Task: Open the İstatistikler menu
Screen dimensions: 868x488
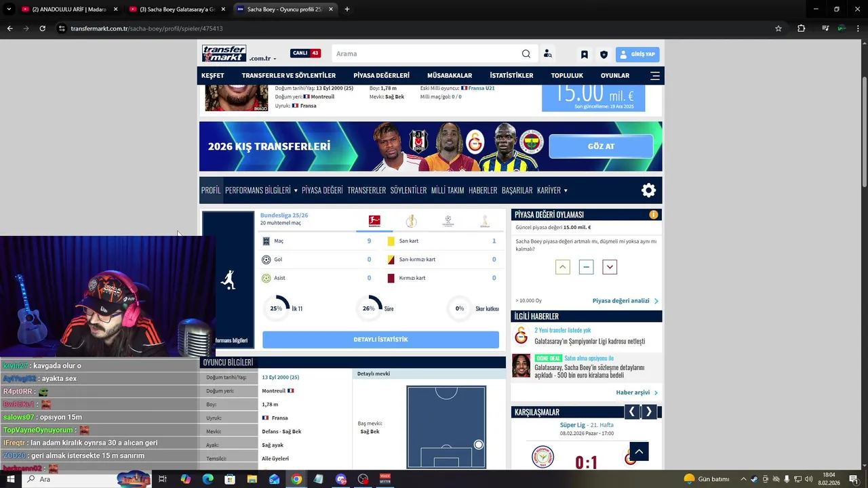Action: [511, 76]
